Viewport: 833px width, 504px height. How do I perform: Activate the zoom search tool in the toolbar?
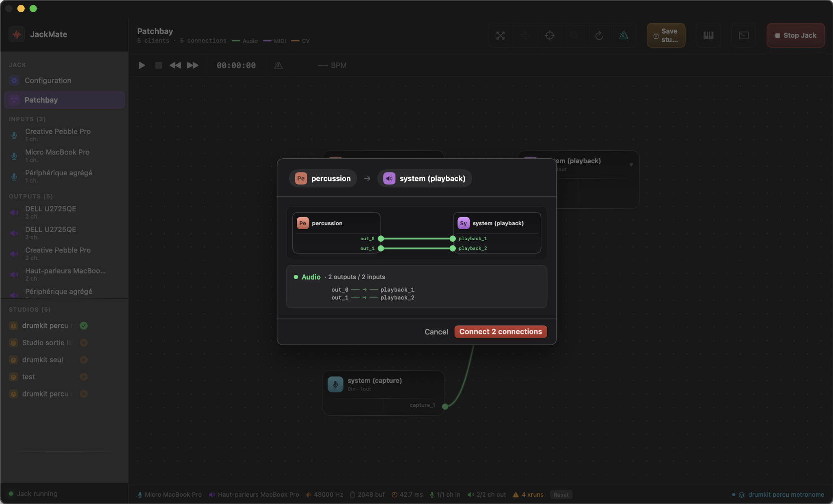pyautogui.click(x=574, y=35)
